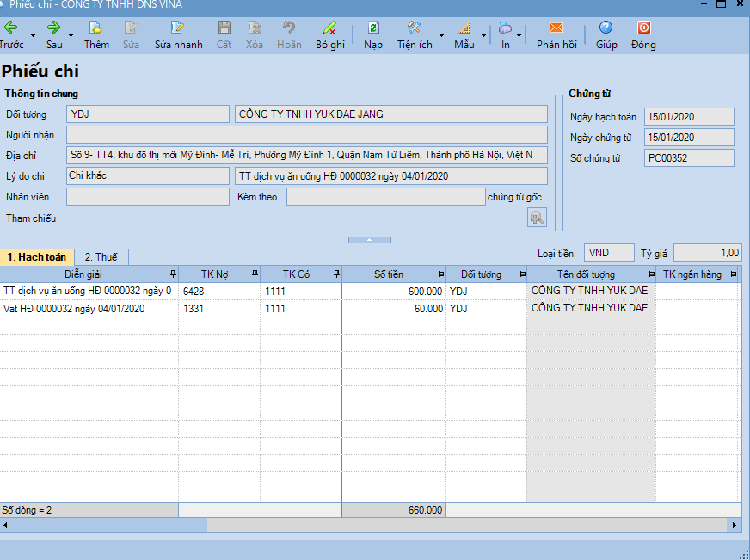
Task: Close form with Đóng button
Action: [643, 34]
